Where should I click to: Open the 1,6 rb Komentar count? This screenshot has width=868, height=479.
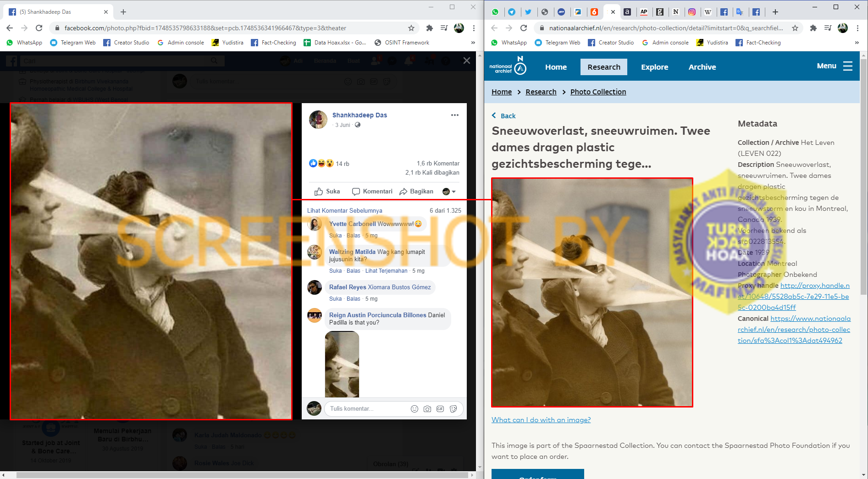438,163
